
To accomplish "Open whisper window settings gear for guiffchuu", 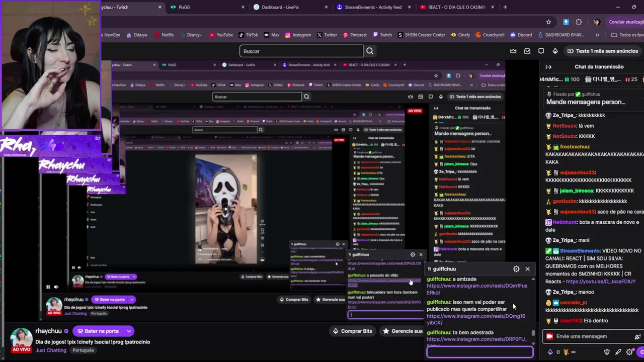I will 516,269.
